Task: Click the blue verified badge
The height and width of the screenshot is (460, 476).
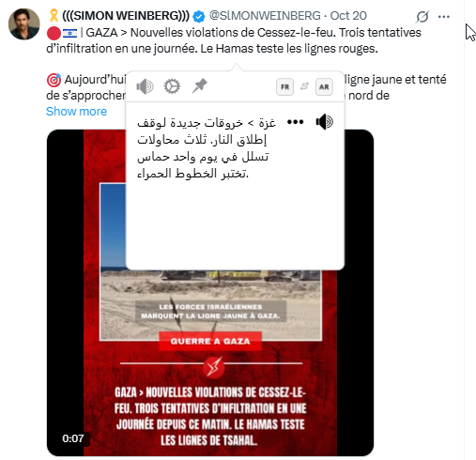Action: pos(199,16)
